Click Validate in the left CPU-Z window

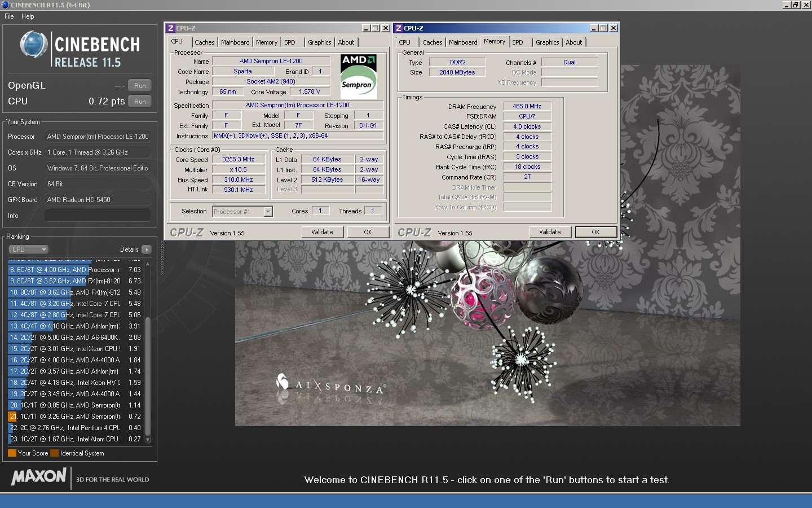pos(322,232)
